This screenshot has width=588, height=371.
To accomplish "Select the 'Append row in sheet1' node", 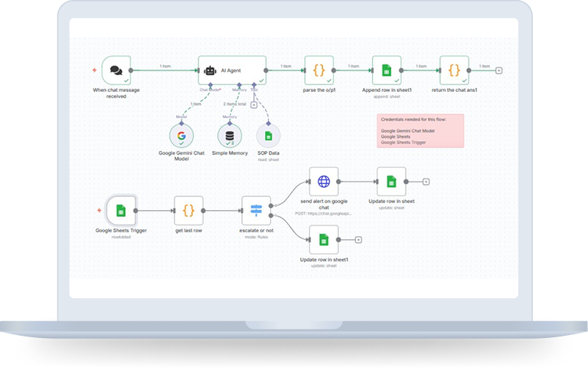I will [x=387, y=70].
